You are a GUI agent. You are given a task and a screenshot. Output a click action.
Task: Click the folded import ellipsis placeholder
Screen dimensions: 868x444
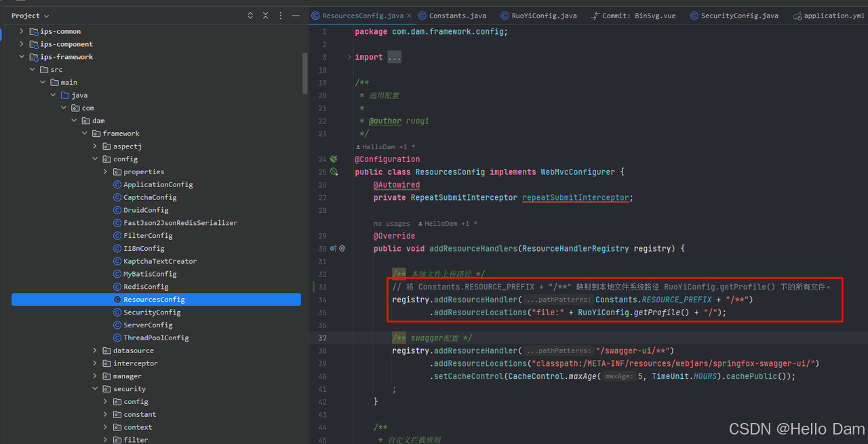(x=394, y=57)
